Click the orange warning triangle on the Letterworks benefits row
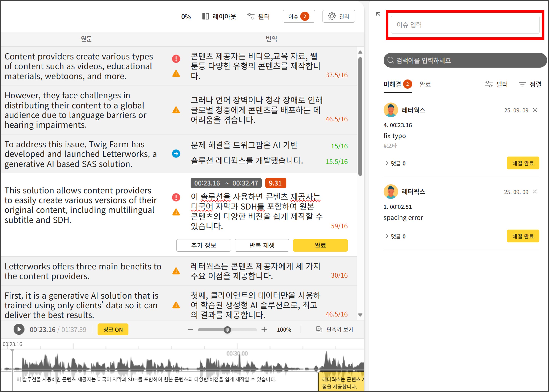Screen dimensions: 549x392 [x=176, y=271]
